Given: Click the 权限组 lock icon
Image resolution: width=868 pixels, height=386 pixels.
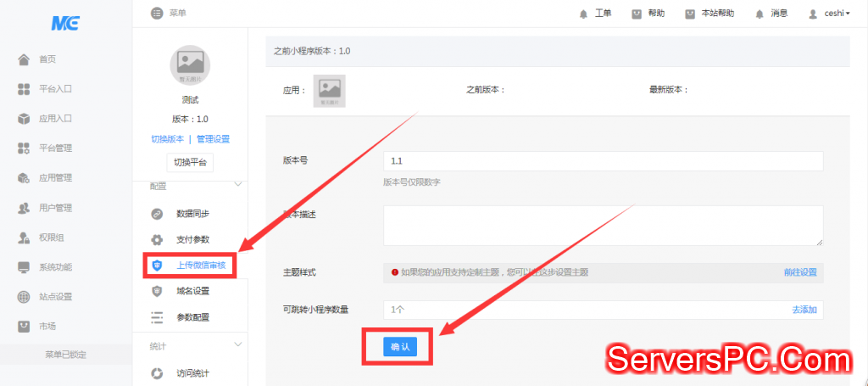Looking at the screenshot, I should pos(24,238).
